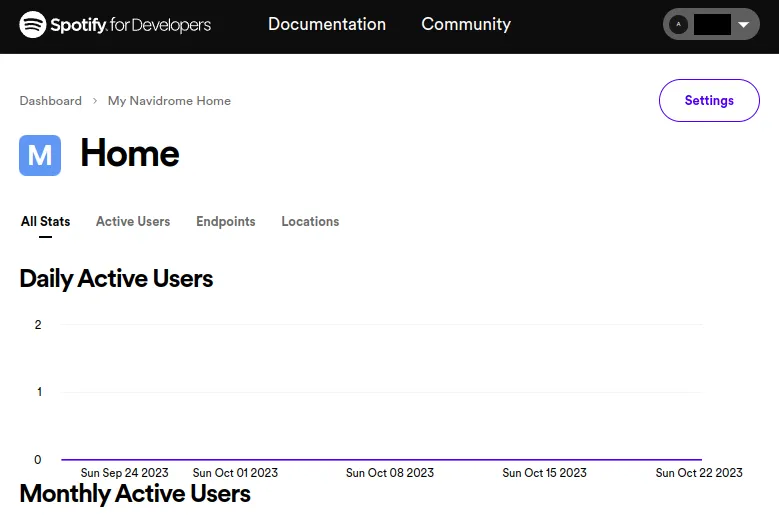The width and height of the screenshot is (779, 515).
Task: Click the Spotify for Developers logo
Action: pos(115,24)
